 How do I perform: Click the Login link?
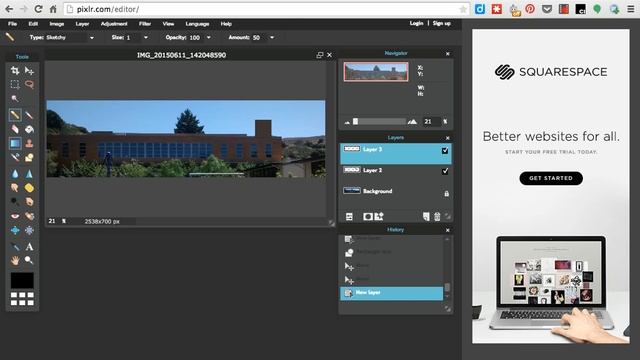[416, 23]
